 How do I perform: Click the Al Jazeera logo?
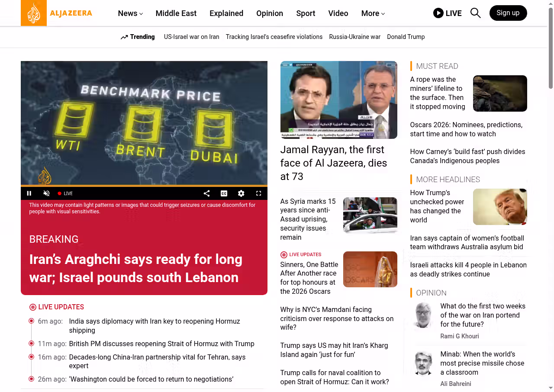click(x=56, y=13)
